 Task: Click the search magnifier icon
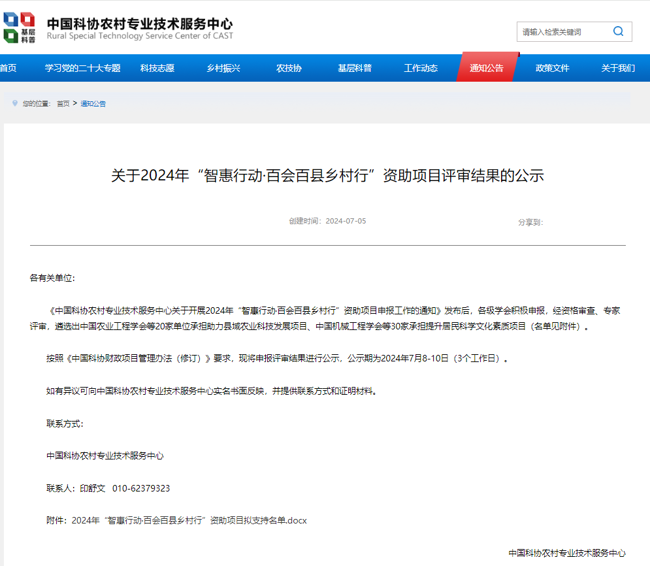[x=619, y=32]
